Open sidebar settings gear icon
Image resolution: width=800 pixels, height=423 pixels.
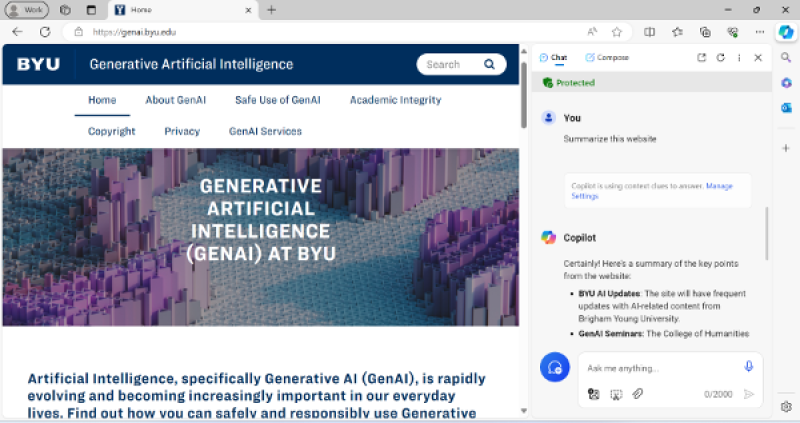[786, 407]
